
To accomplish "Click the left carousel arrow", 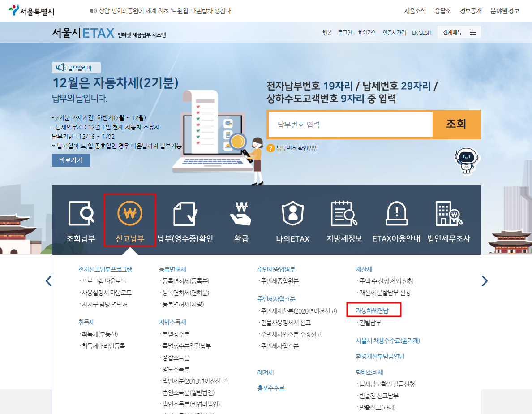I will (48, 280).
